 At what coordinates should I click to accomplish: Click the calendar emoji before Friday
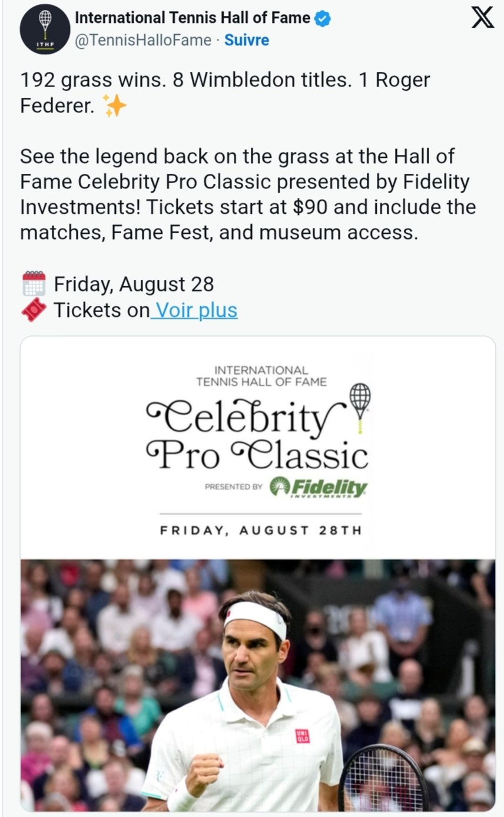pos(34,284)
